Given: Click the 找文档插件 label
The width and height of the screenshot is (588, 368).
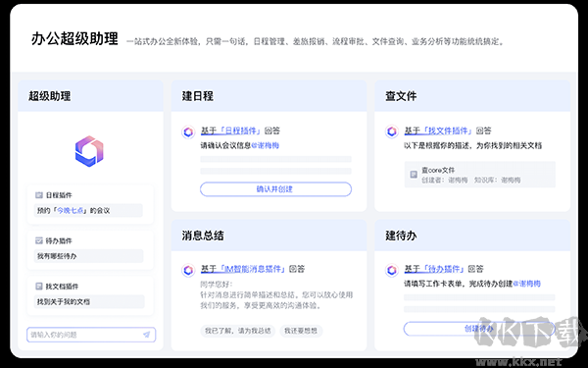Looking at the screenshot, I should (63, 287).
